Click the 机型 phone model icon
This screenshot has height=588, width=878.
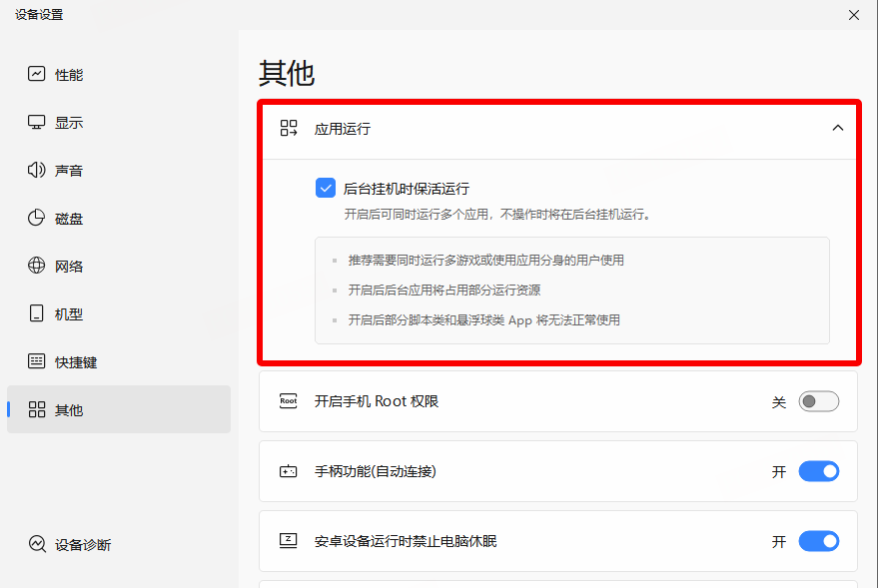click(x=37, y=313)
